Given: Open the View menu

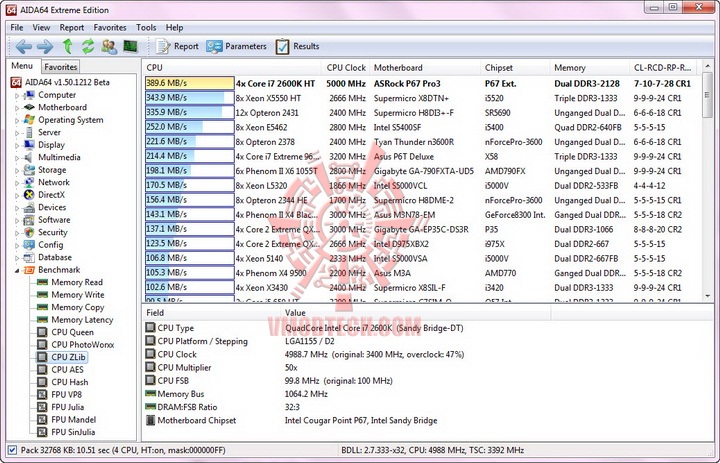Looking at the screenshot, I should 41,28.
